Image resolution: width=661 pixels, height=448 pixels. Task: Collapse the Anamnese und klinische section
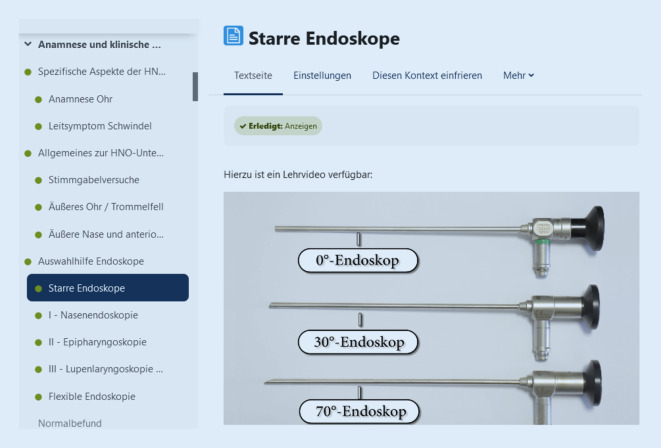[28, 44]
